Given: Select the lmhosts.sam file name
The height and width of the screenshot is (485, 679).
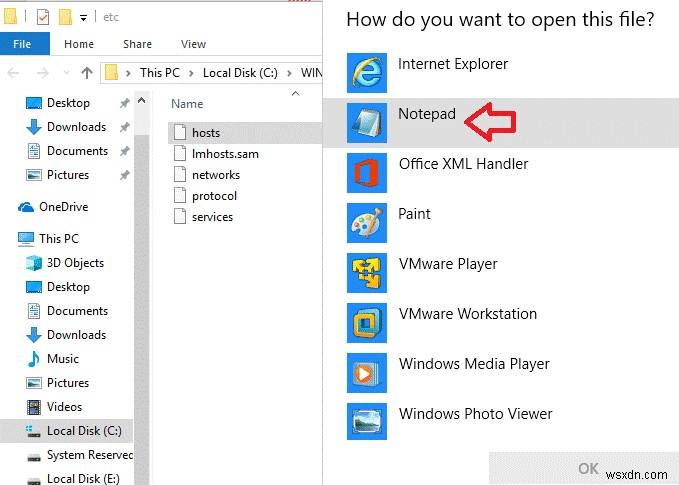Looking at the screenshot, I should 225,154.
